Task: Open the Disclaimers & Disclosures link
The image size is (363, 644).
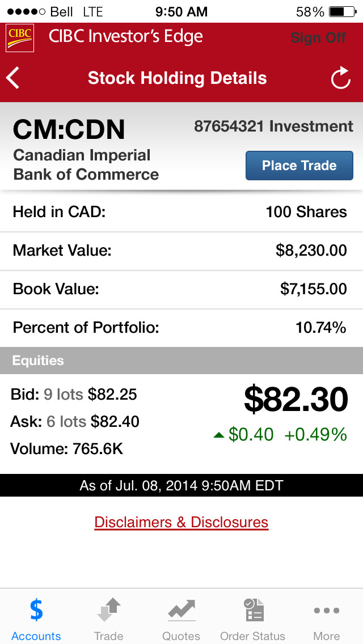Action: 181,522
